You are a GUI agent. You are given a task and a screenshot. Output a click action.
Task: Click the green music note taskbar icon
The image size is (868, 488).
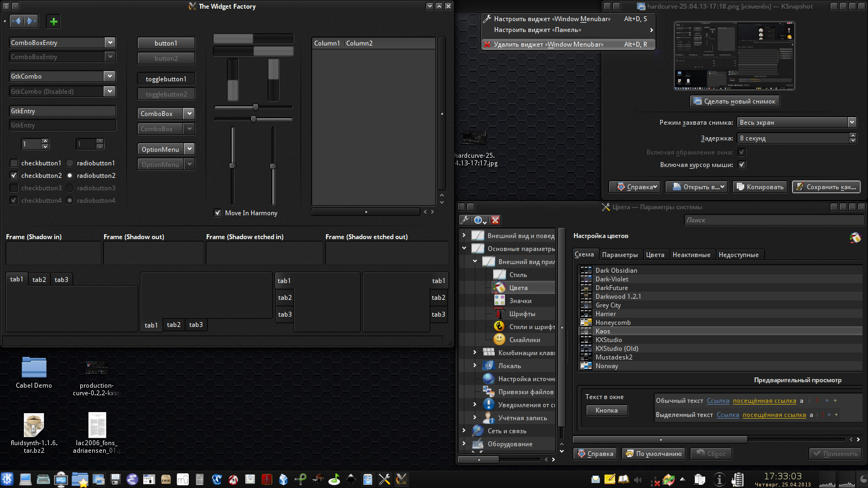(x=334, y=479)
